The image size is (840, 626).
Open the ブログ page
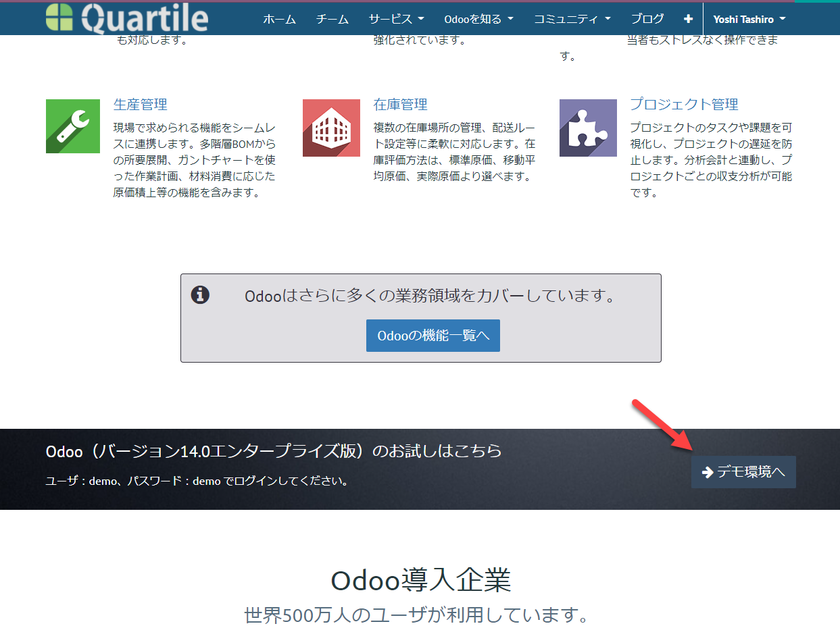click(x=647, y=19)
